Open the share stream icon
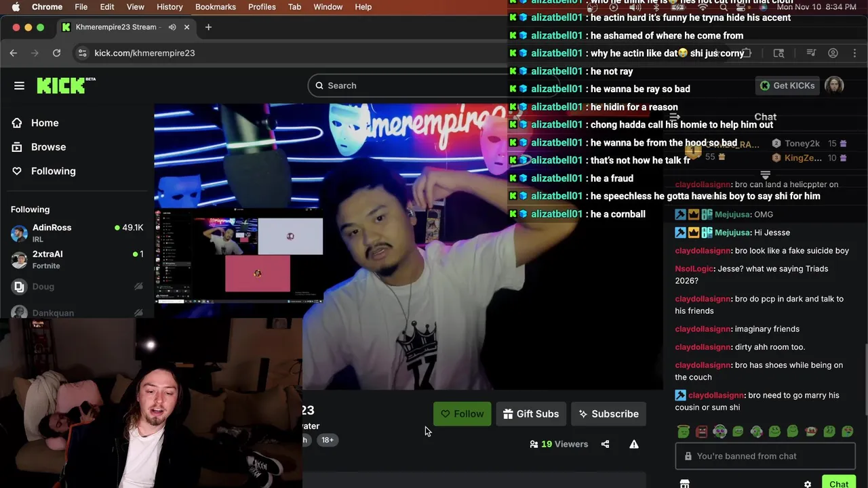The width and height of the screenshot is (868, 488). 605,444
